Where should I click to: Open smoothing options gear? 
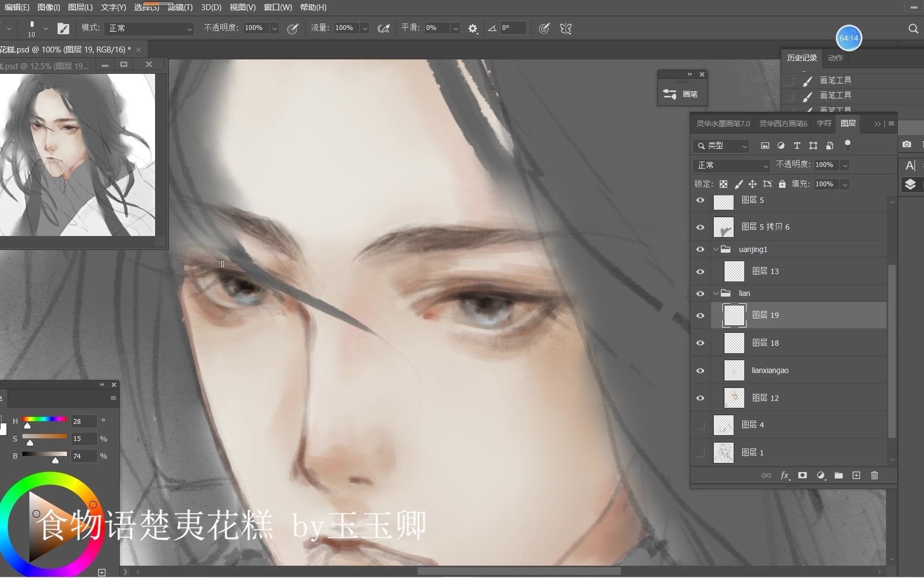tap(473, 28)
